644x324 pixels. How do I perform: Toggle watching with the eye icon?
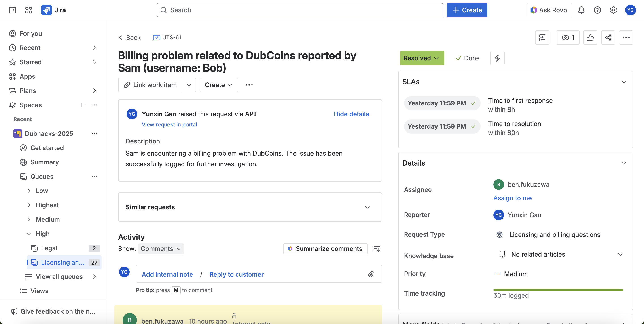tap(568, 38)
